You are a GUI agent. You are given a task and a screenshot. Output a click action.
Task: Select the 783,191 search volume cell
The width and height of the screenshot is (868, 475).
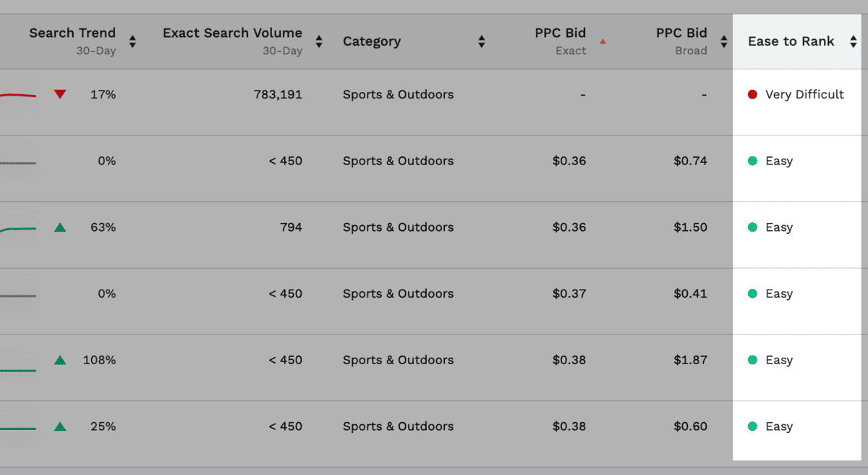(278, 94)
